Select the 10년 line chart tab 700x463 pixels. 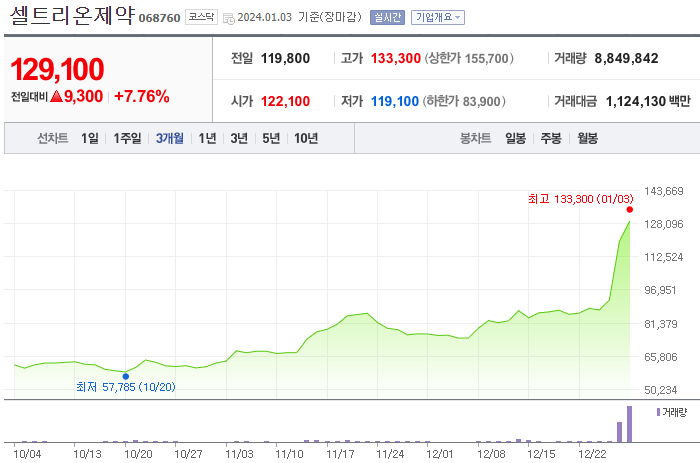click(306, 138)
